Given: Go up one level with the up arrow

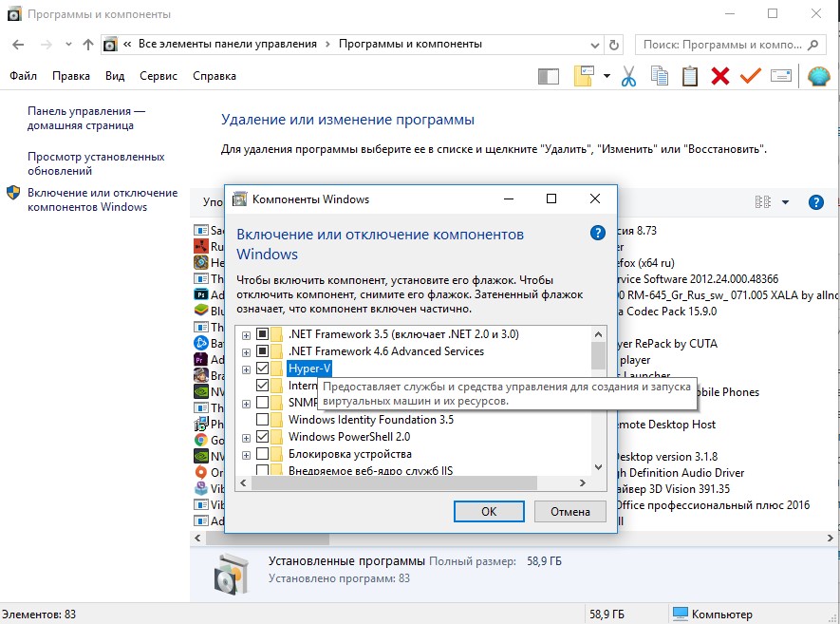Looking at the screenshot, I should coord(88,45).
